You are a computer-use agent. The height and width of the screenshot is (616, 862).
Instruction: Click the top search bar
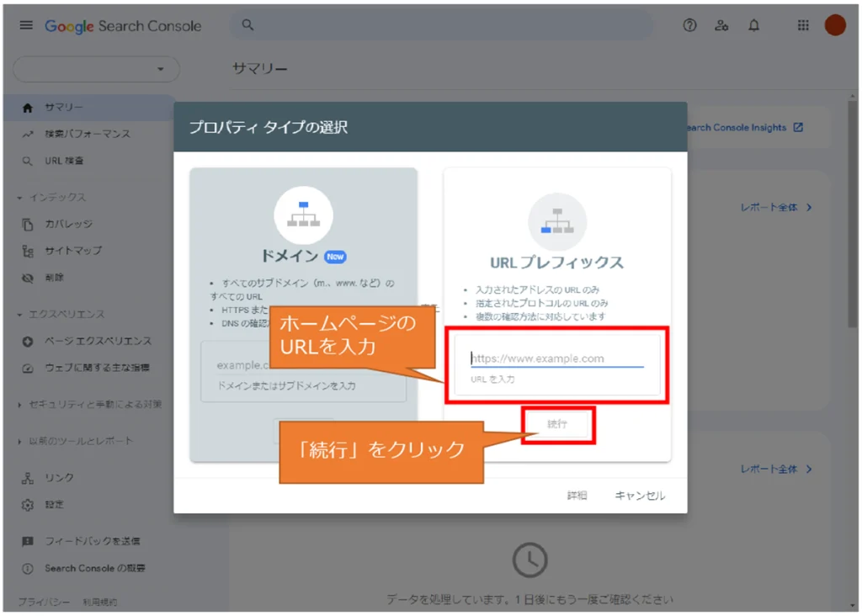(442, 25)
